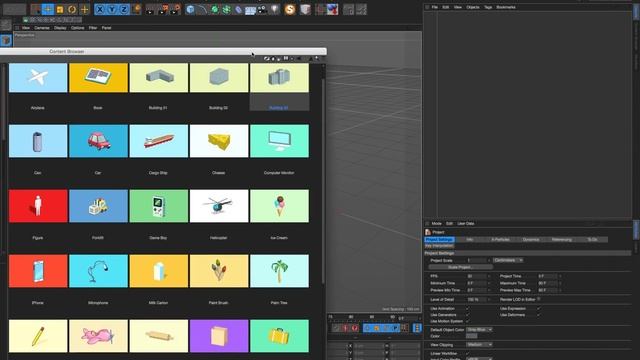Click the project Color swatch

[471, 336]
